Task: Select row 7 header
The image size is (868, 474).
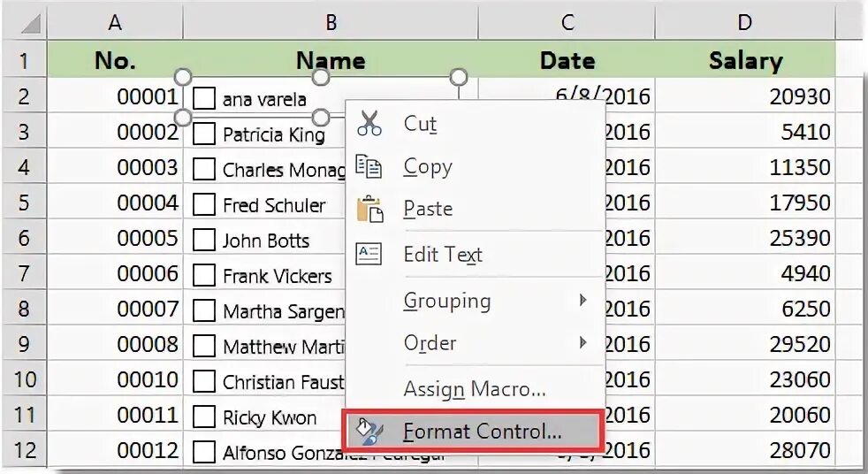Action: coord(24,274)
